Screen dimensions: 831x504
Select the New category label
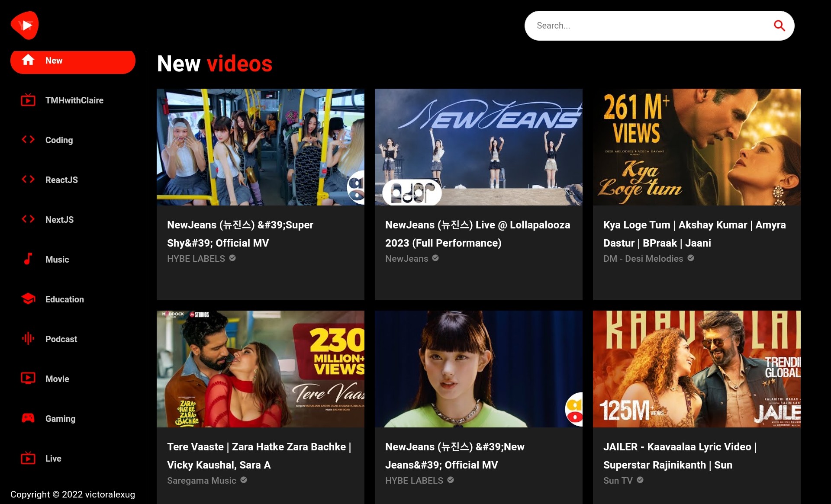click(54, 61)
